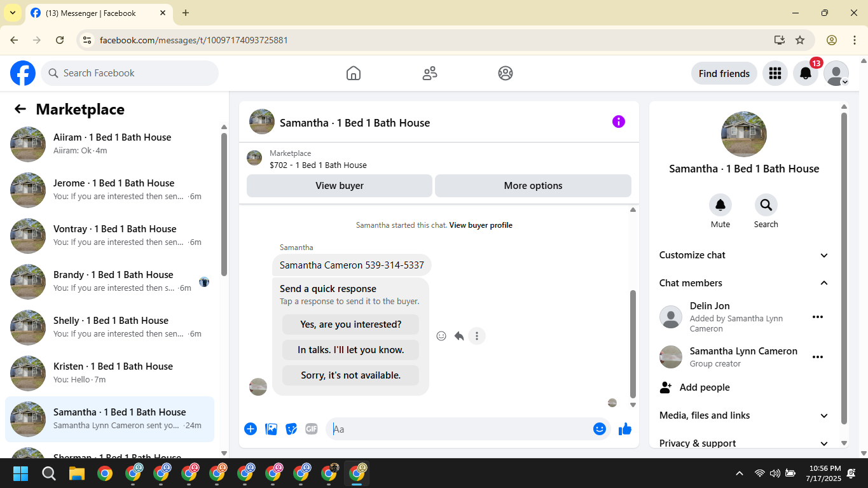
Task: Open Brandy · 1 Bed 1 Bath House conversation
Action: pos(109,281)
